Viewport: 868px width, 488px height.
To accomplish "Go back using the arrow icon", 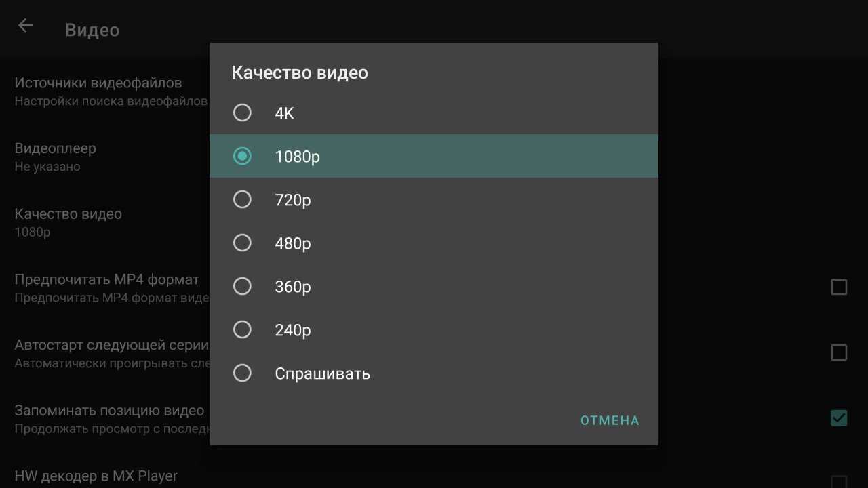I will pos(25,26).
